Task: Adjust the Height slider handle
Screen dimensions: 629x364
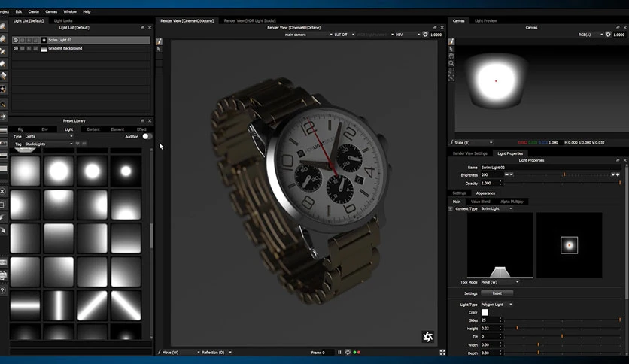Action: tap(517, 329)
